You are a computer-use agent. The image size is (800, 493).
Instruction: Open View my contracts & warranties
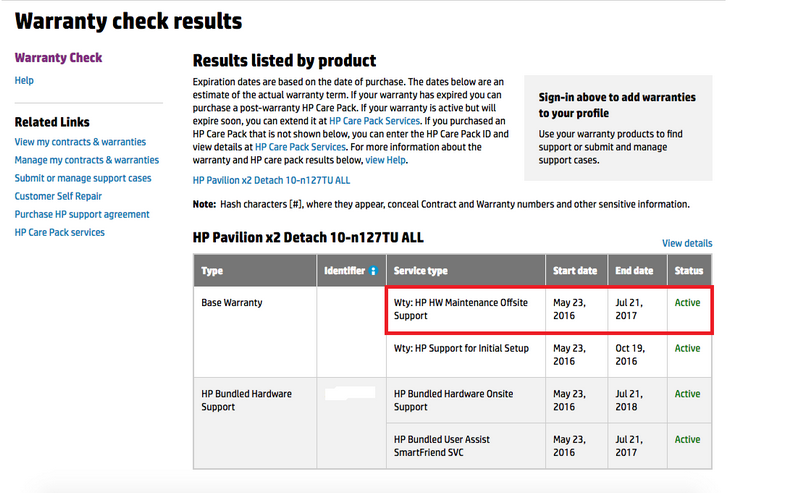click(80, 142)
